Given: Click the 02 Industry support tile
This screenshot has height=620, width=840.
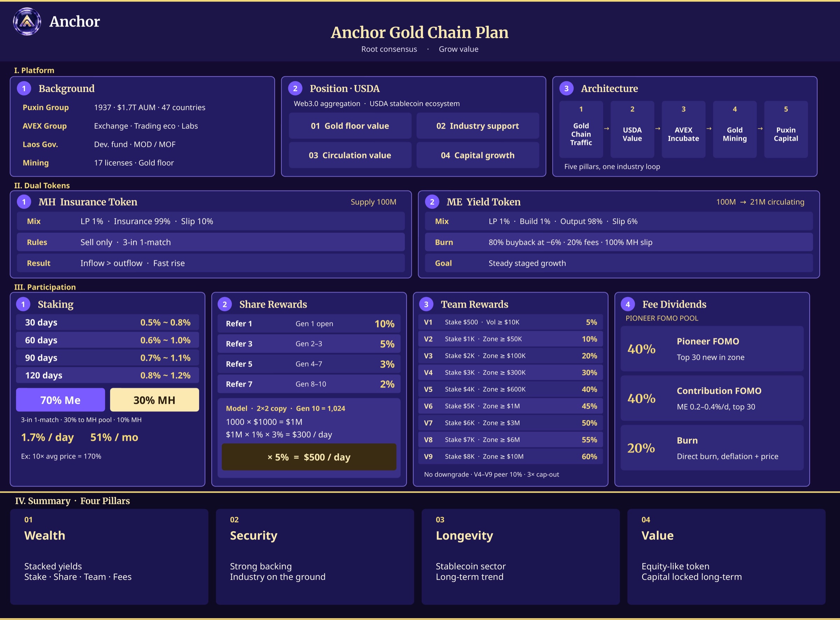Looking at the screenshot, I should [478, 126].
